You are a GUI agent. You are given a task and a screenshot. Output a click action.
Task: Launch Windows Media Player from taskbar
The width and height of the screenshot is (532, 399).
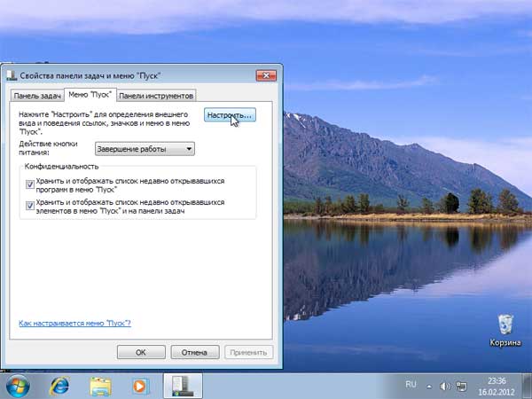pos(140,387)
